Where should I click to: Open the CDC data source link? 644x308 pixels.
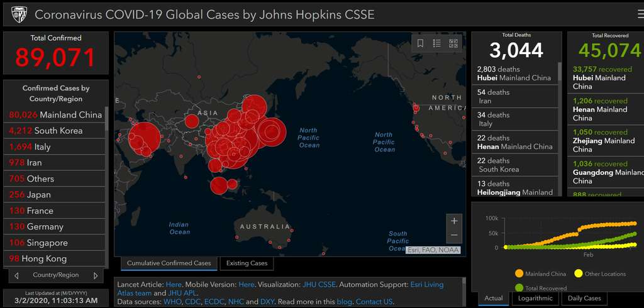pos(192,302)
